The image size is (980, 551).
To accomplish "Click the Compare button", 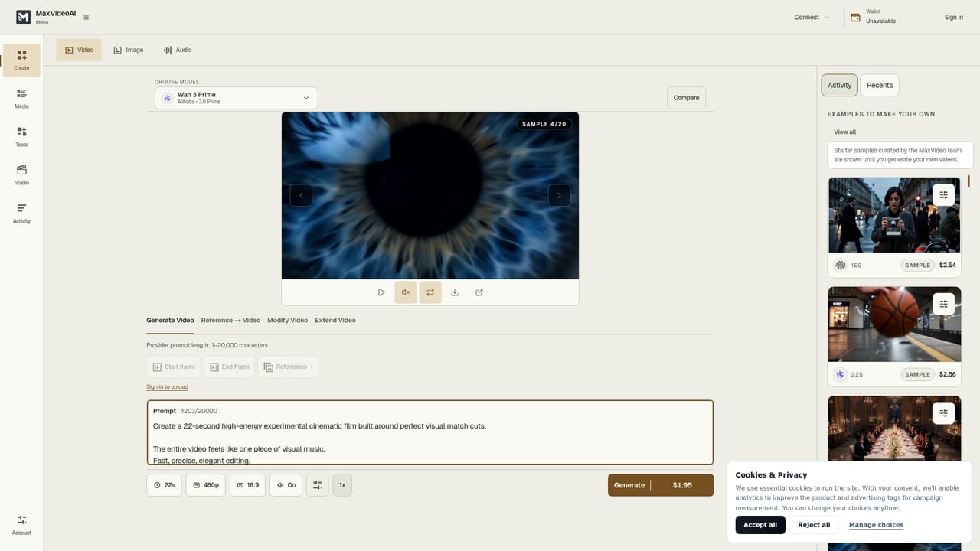I will tap(686, 98).
